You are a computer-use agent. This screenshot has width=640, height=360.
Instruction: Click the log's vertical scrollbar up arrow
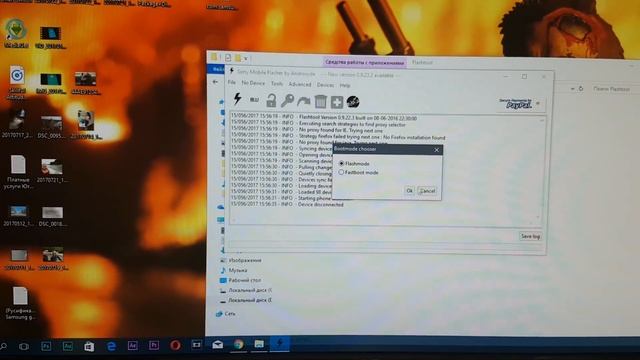point(542,121)
